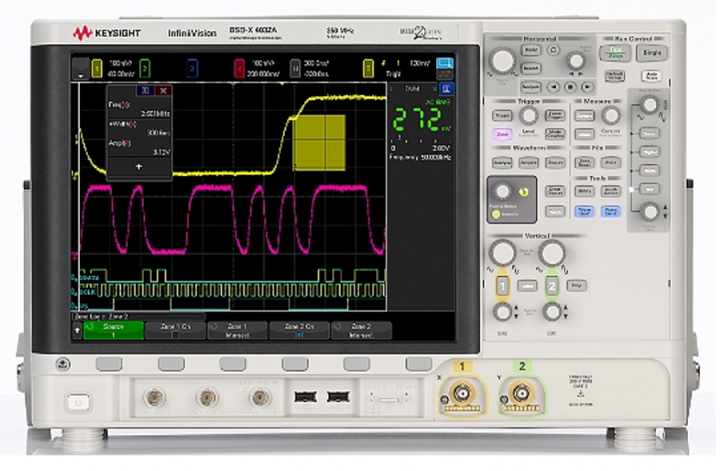Tap the up-arrow back softkey on screen
This screenshot has height=471, width=720.
coord(77,330)
